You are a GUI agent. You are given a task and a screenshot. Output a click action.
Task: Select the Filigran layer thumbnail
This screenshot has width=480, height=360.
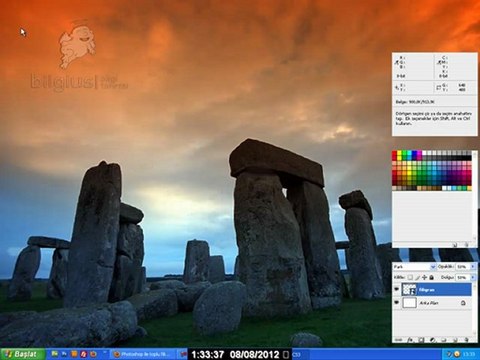point(409,289)
